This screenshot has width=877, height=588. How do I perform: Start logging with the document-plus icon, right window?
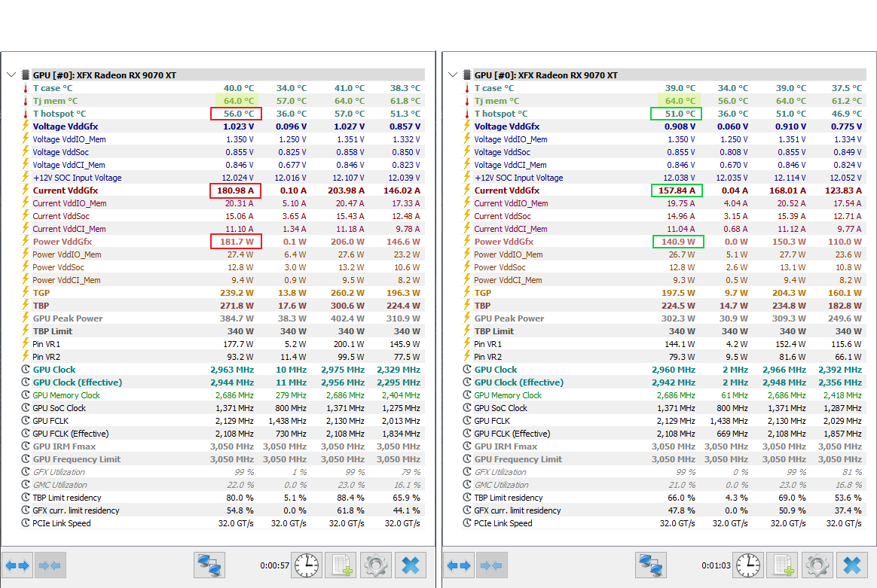pos(783,565)
